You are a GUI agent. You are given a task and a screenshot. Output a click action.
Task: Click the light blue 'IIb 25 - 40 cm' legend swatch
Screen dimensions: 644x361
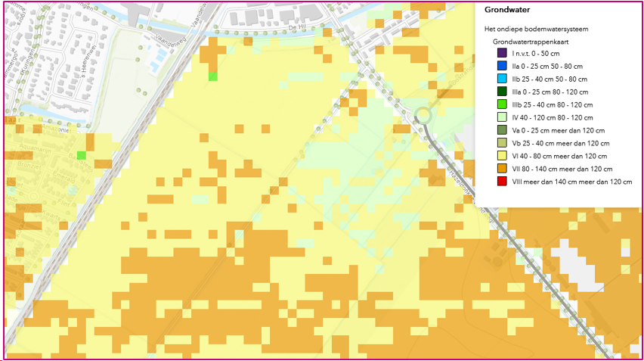click(502, 79)
